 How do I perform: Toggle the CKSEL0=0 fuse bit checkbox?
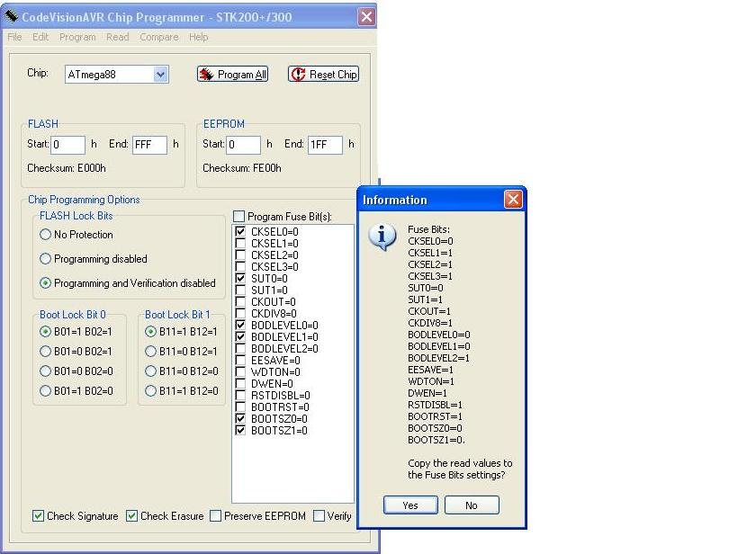tap(240, 232)
